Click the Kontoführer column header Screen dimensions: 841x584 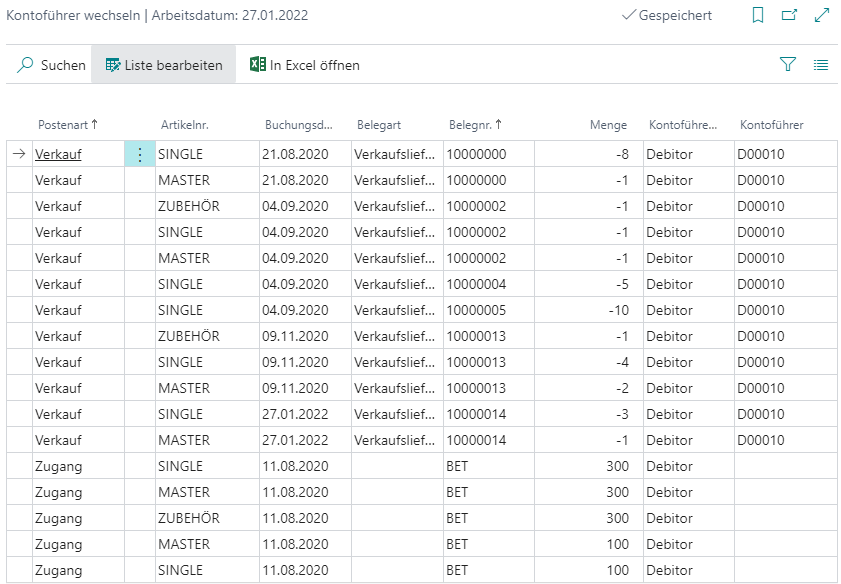pos(771,125)
